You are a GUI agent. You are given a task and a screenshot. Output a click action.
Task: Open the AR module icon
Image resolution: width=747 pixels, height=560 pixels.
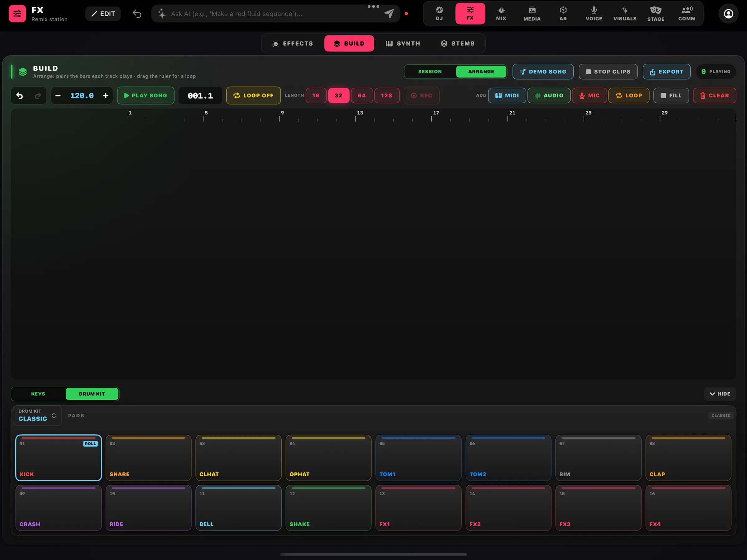(563, 13)
